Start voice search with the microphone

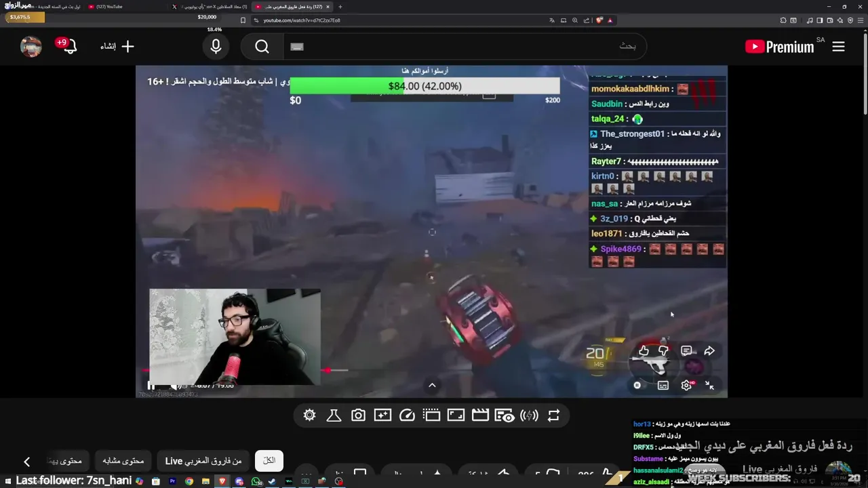[x=216, y=46]
